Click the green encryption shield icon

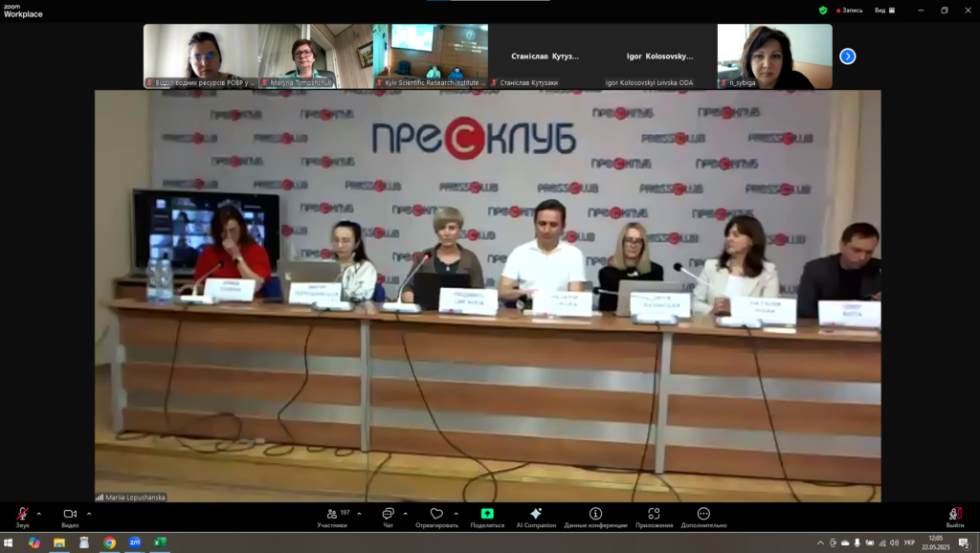[823, 11]
